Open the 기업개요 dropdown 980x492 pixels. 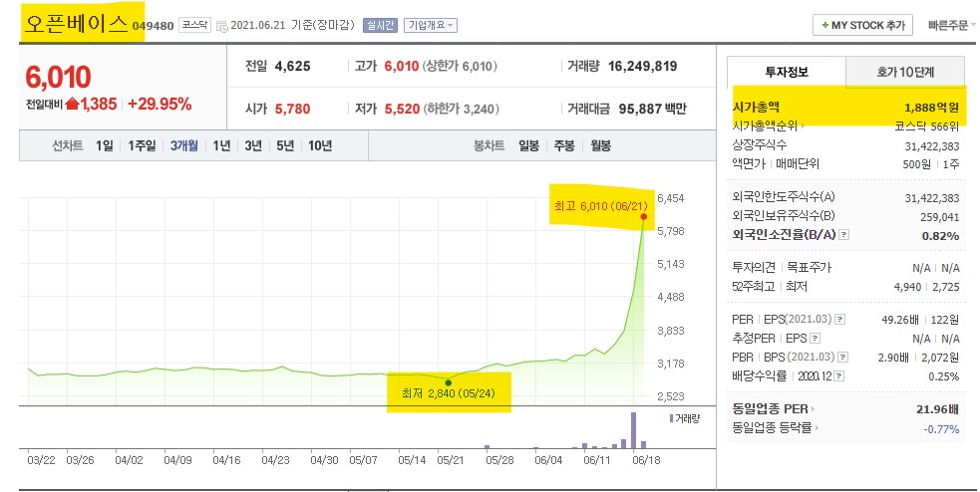tap(431, 25)
